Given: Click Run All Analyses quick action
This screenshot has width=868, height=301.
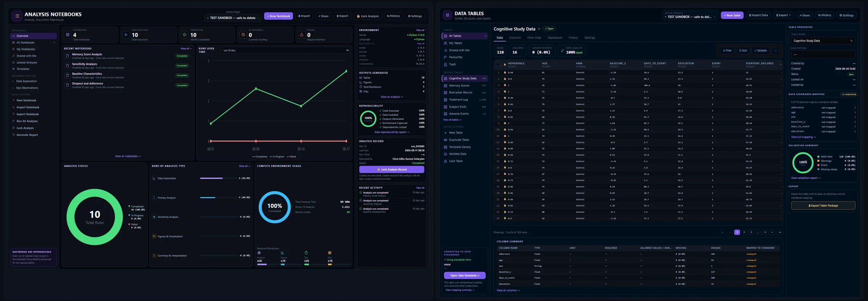Looking at the screenshot, I should pos(33,121).
